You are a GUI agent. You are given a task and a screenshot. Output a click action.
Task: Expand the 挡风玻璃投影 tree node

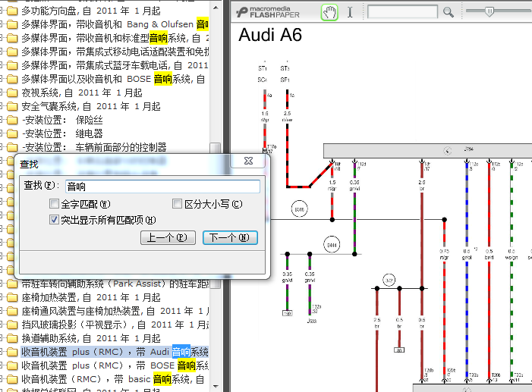point(2,325)
